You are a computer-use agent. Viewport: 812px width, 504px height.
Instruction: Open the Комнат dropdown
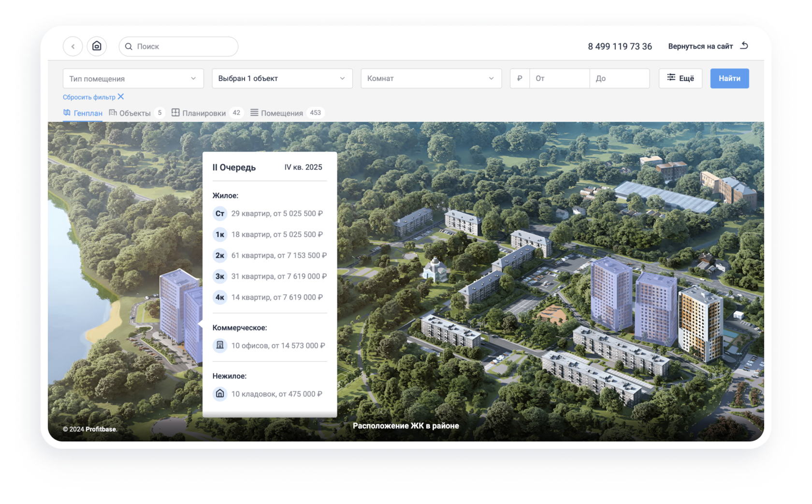click(431, 78)
